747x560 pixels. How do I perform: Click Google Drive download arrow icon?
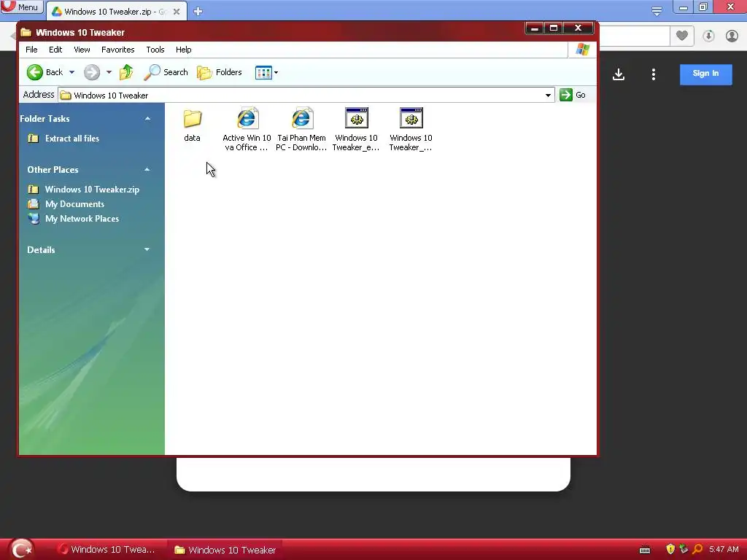point(619,74)
